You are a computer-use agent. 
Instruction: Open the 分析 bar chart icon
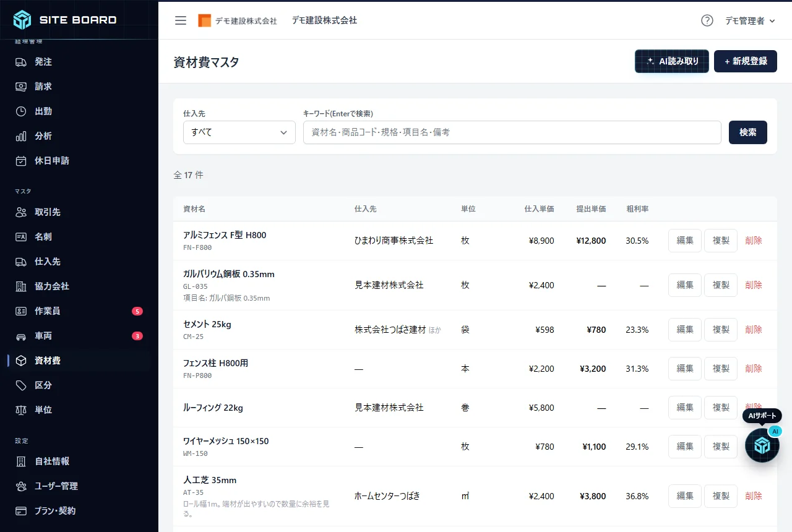[x=21, y=136]
